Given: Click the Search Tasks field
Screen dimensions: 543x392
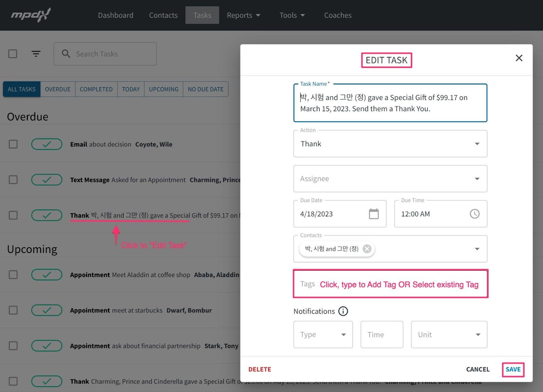Looking at the screenshot, I should 105,54.
